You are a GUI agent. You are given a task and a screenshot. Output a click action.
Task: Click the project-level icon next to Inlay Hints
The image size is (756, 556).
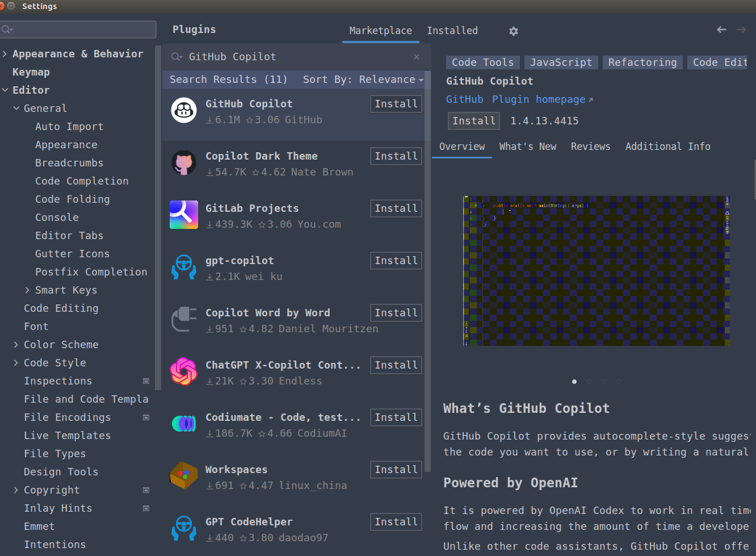tap(146, 508)
